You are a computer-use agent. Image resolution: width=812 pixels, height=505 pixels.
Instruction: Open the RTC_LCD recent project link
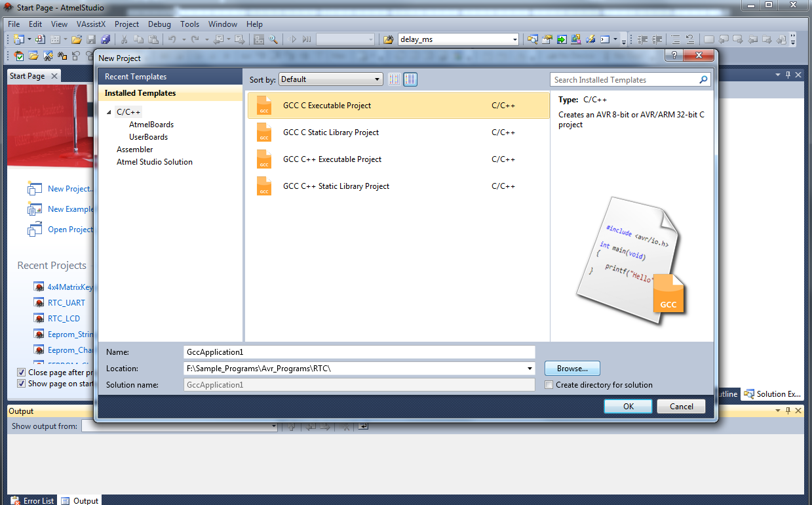(64, 319)
